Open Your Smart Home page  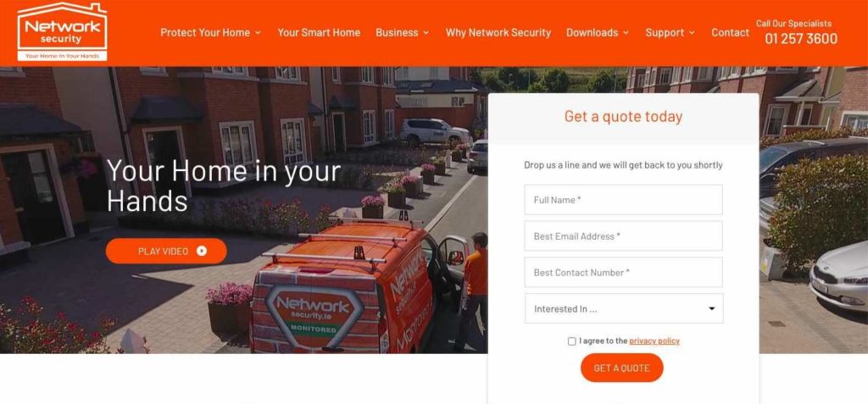[x=319, y=33]
